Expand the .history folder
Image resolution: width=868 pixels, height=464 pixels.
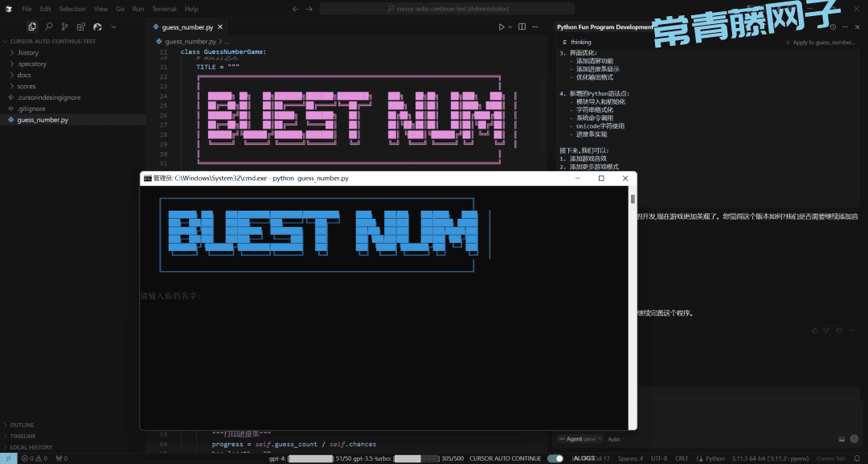point(27,52)
